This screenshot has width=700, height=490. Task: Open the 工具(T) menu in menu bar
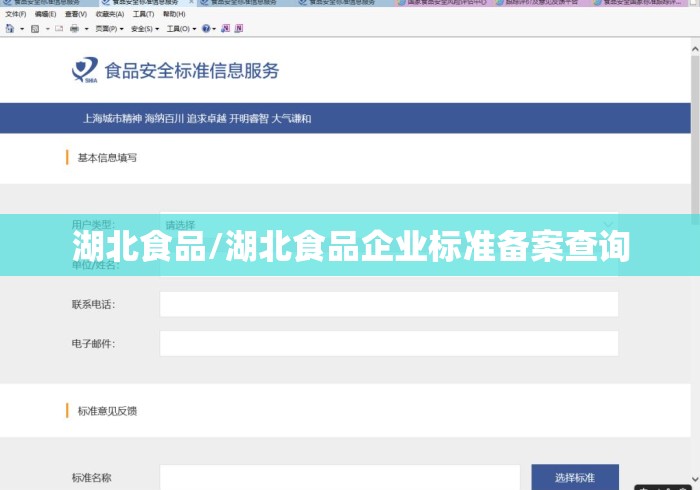pyautogui.click(x=143, y=14)
